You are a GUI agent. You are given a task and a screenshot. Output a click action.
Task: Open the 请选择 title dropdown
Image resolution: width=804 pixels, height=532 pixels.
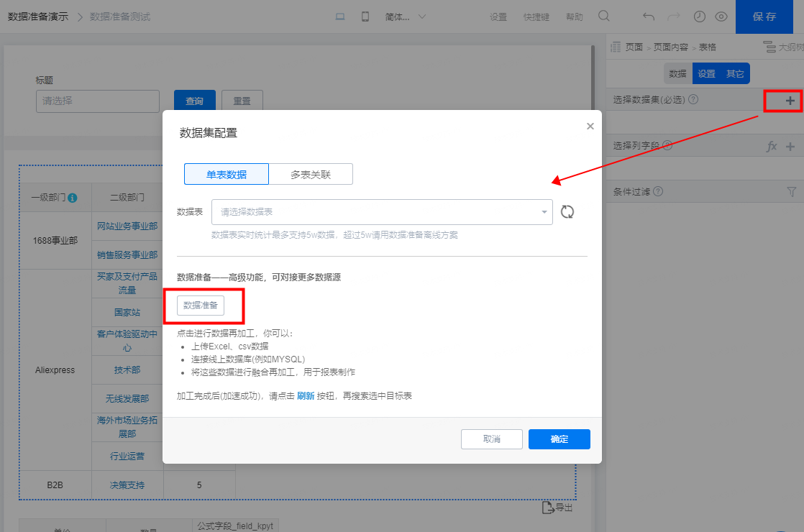pyautogui.click(x=97, y=101)
